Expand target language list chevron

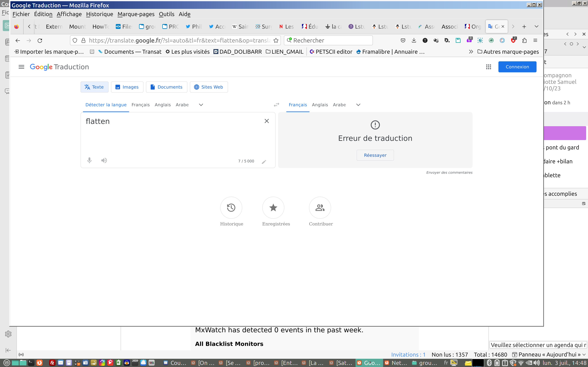click(x=358, y=105)
